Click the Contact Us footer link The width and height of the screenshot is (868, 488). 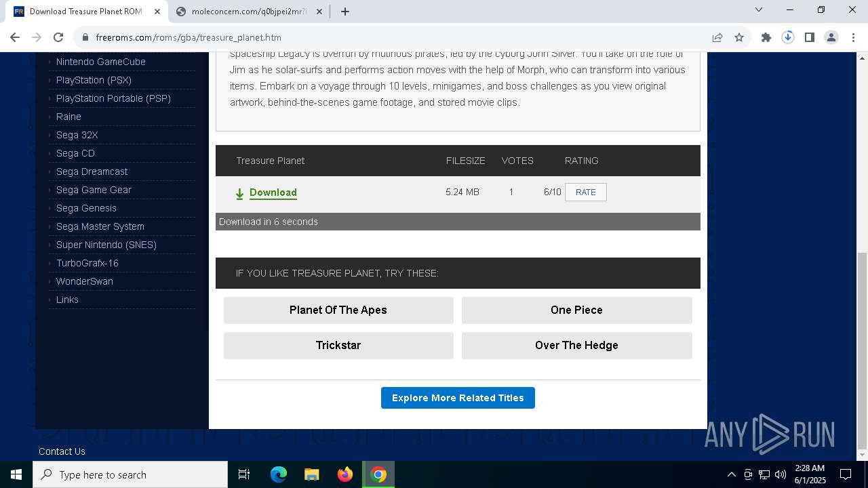62,451
